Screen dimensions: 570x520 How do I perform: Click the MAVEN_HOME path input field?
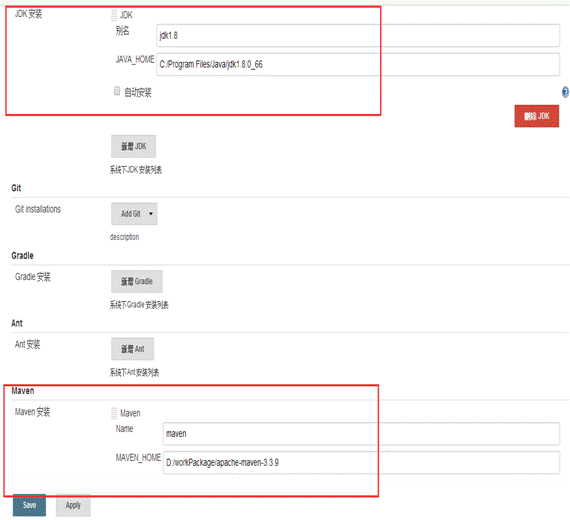(x=361, y=463)
